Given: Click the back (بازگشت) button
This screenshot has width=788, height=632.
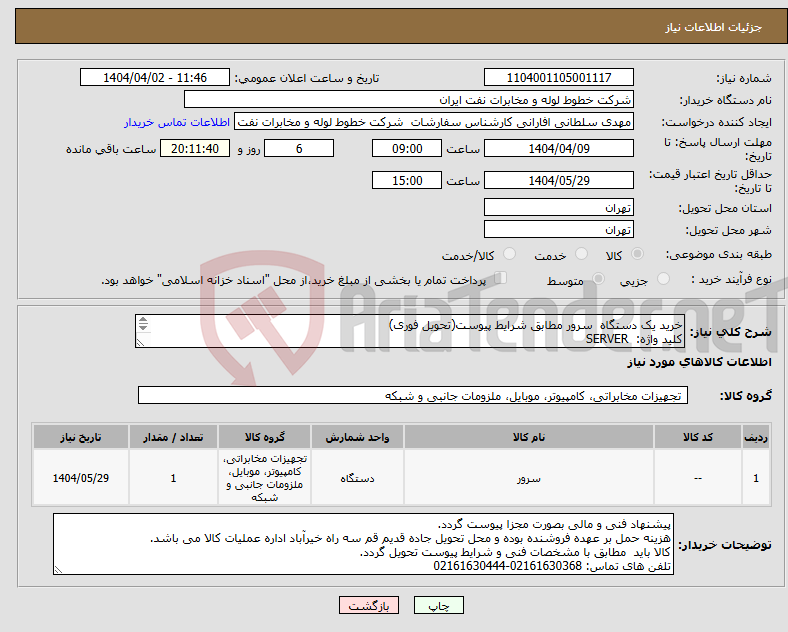Looking at the screenshot, I should click(369, 605).
